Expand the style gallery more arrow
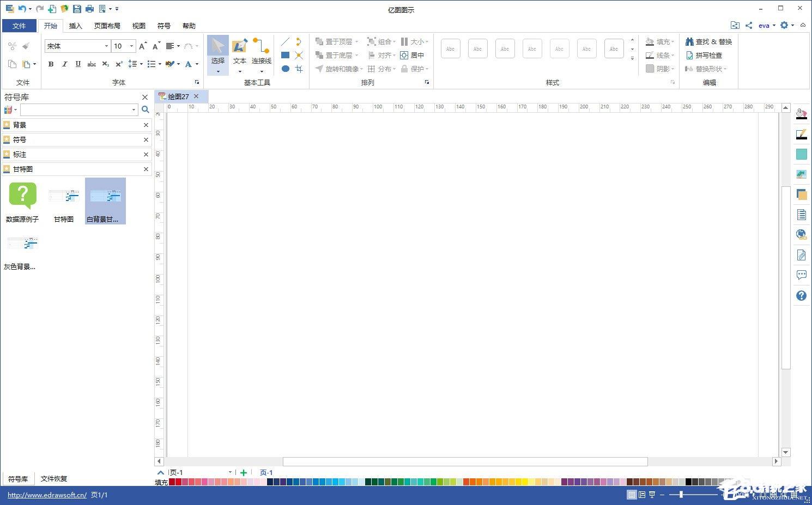The height and width of the screenshot is (505, 812). click(x=632, y=58)
